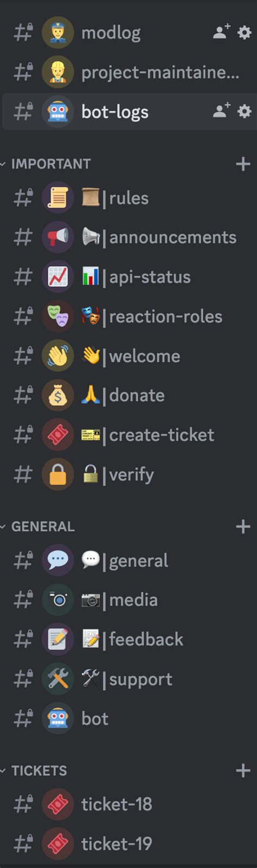The height and width of the screenshot is (868, 257).
Task: Click invite people icon on bot-logs
Action: coord(221,111)
